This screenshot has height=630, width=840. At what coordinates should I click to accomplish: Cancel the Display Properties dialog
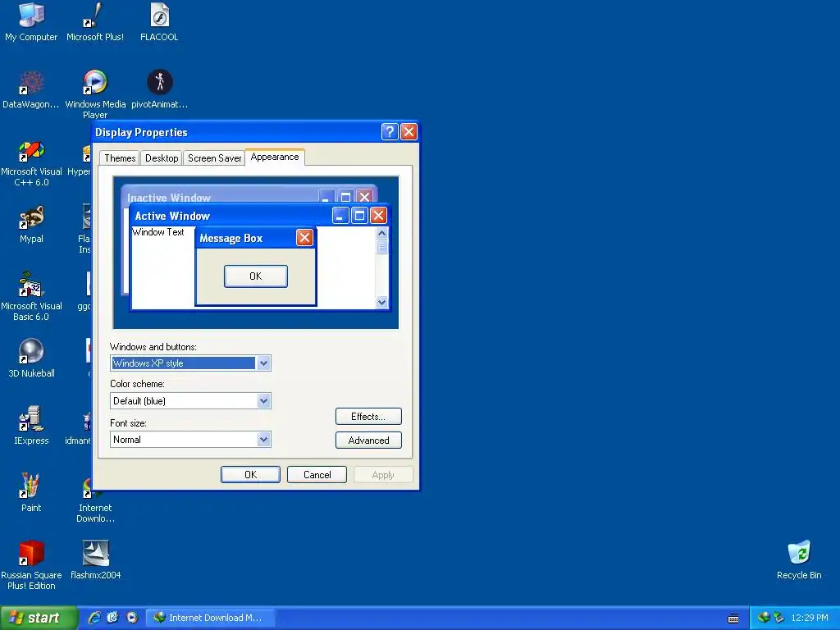[x=317, y=475]
